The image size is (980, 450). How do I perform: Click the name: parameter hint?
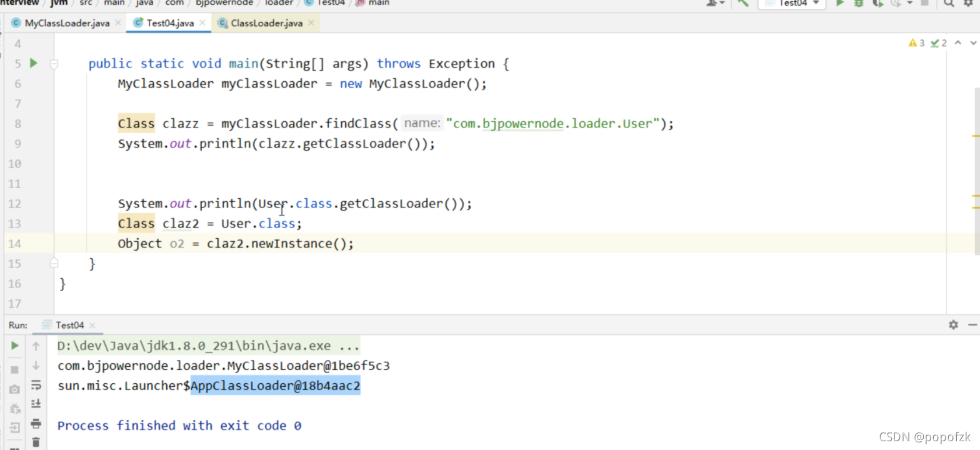click(422, 124)
